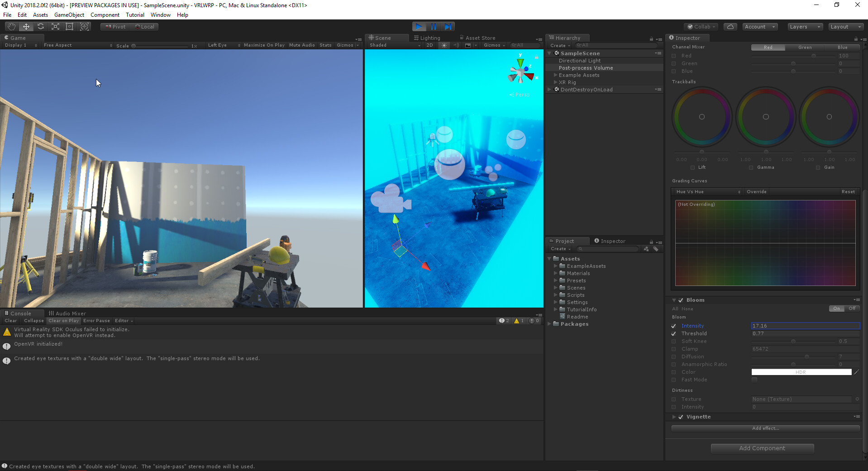Click the Clear button in the Console
This screenshot has height=471, width=868.
(10, 320)
